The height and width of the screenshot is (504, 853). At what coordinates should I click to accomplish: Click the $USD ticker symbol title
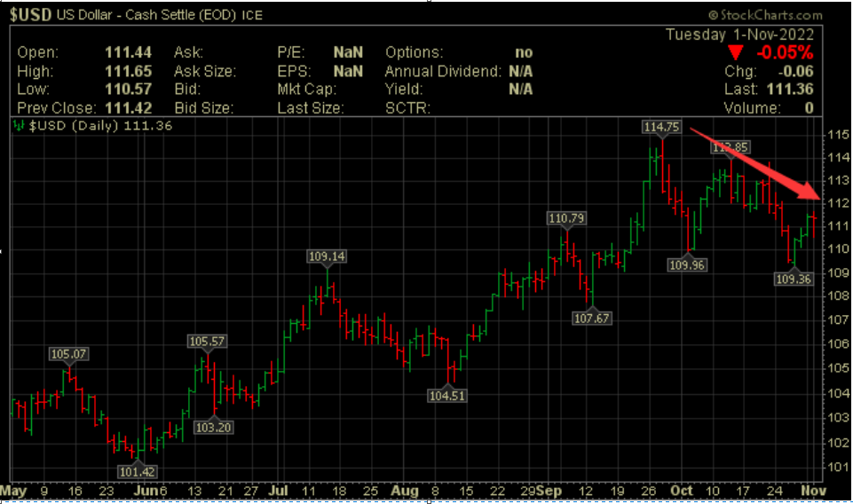coord(31,15)
